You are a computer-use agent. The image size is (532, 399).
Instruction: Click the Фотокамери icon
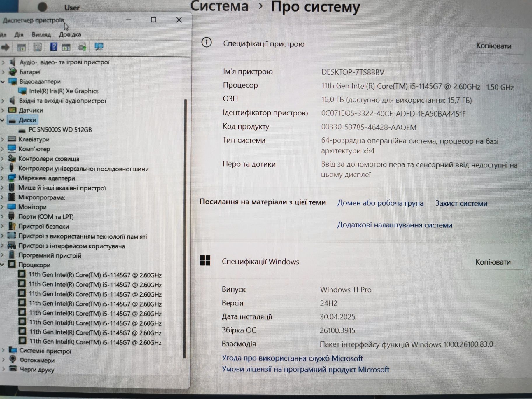[13, 359]
